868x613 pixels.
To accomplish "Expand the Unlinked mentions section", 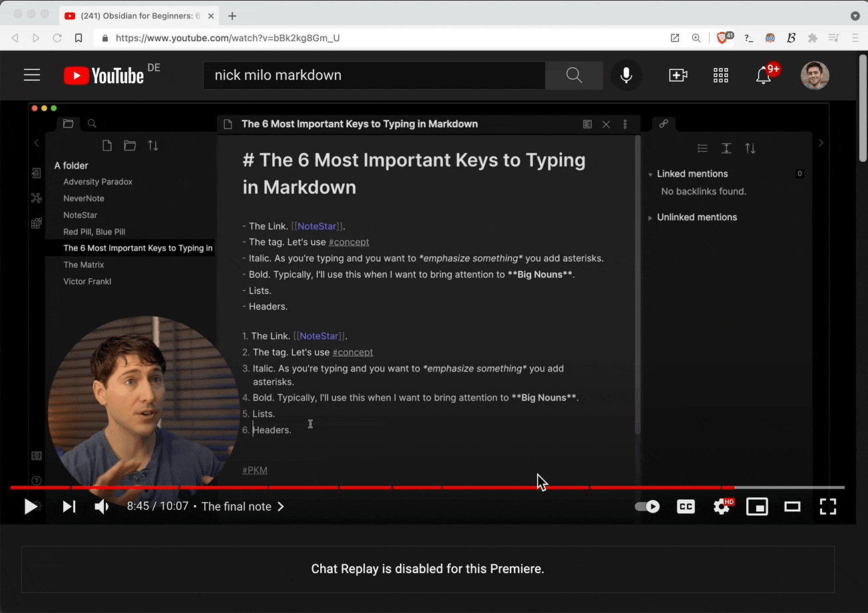I will (x=692, y=217).
